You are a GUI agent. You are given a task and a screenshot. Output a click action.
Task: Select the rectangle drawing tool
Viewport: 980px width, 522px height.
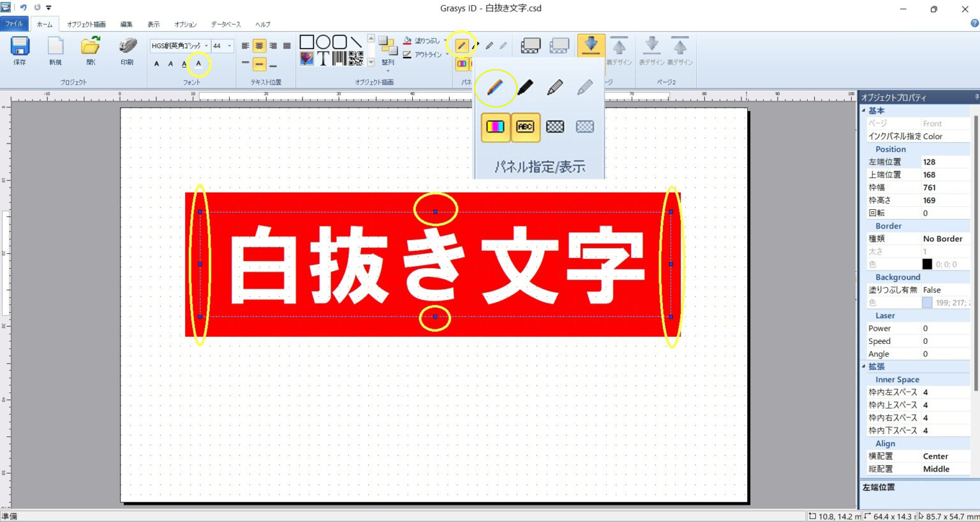tap(307, 41)
